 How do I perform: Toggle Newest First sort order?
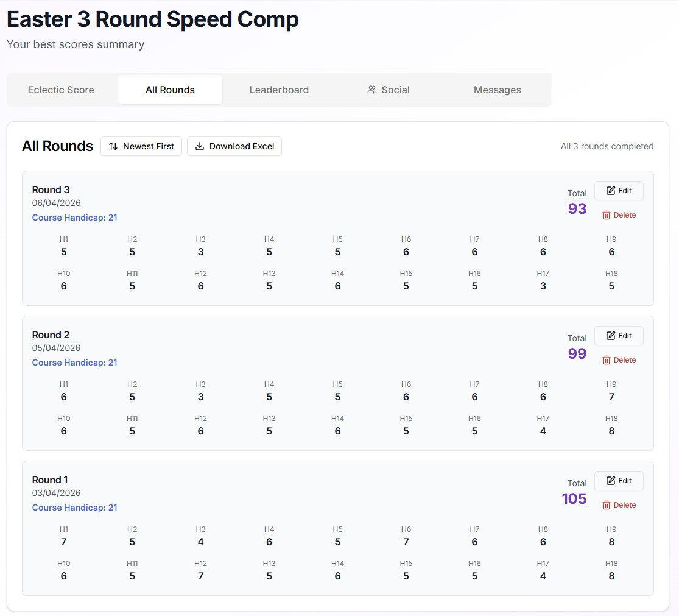pos(141,146)
